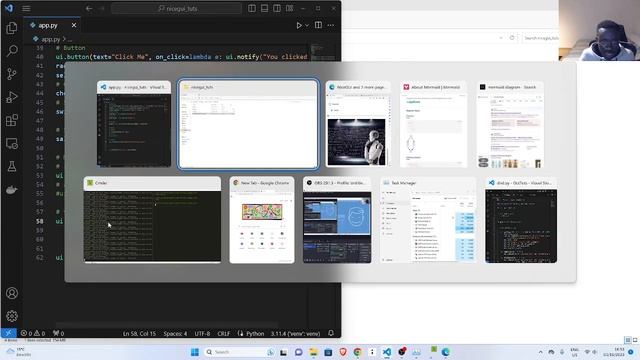Toggle the bottom panel layout icon
Screen dimensions: 640x360
tap(264, 8)
